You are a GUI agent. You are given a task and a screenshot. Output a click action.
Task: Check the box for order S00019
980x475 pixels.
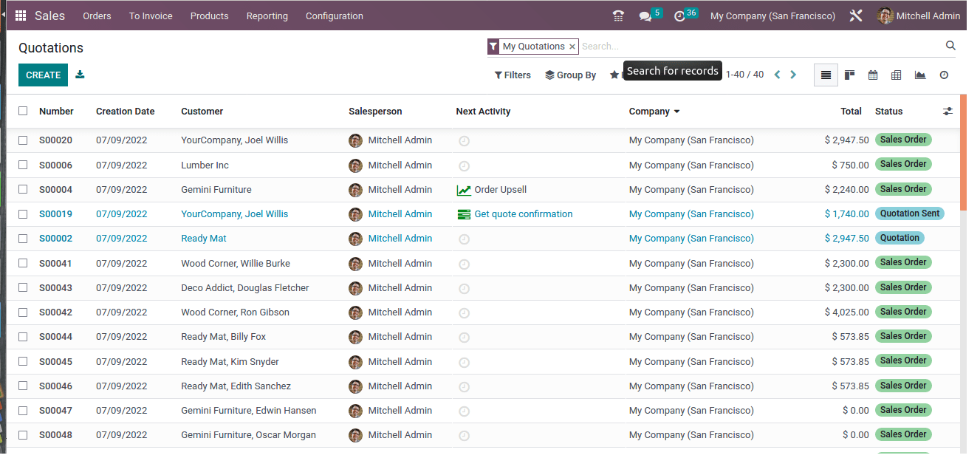23,213
